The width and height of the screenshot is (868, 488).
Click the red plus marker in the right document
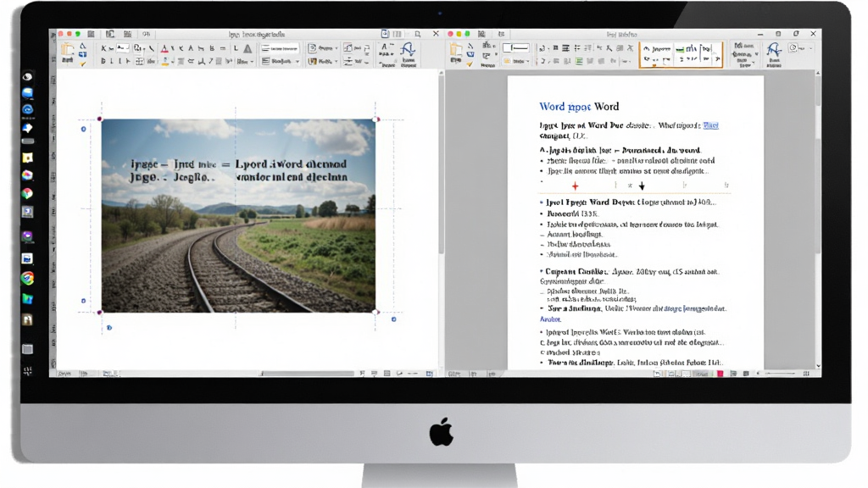[576, 186]
